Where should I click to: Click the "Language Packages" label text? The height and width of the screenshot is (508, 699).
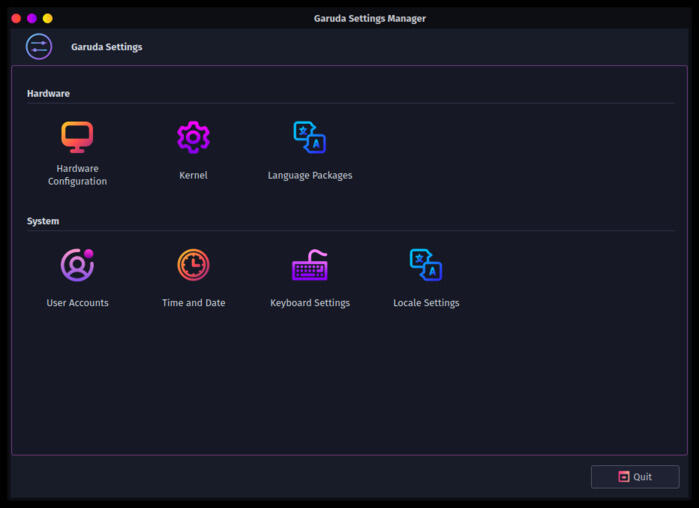pos(310,176)
